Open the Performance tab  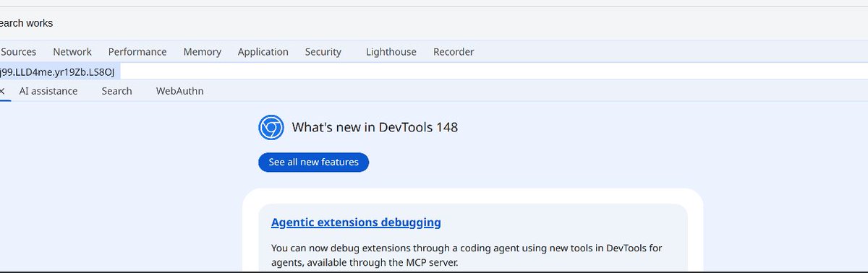click(137, 52)
